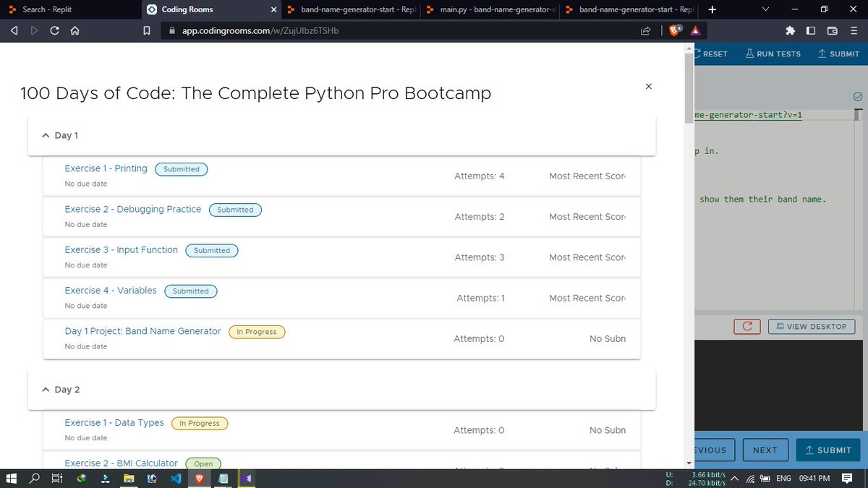Show hidden system tray icons

pos(734,479)
